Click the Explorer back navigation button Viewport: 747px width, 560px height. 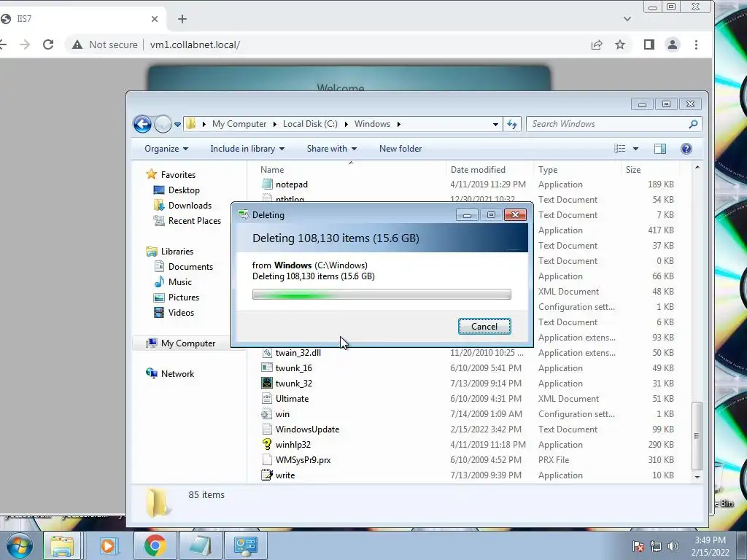coord(142,124)
